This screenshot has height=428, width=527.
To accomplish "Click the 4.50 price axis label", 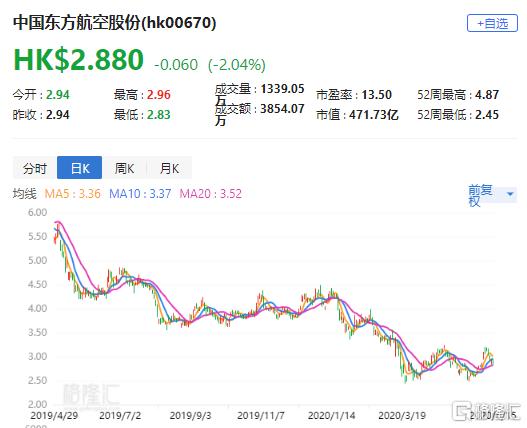I will click(37, 284).
